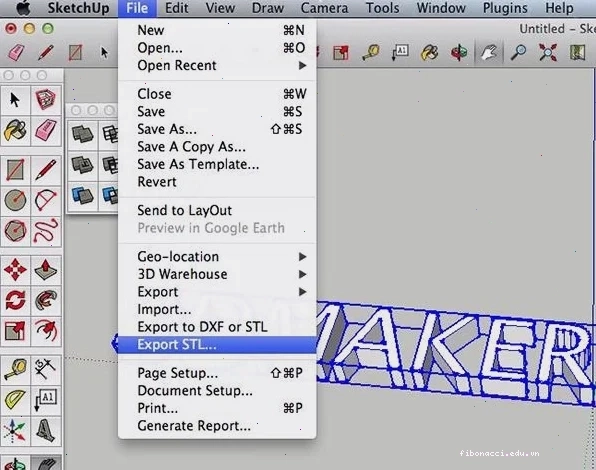The height and width of the screenshot is (470, 596).
Task: Expand the Geo-location submenu
Action: tap(217, 256)
